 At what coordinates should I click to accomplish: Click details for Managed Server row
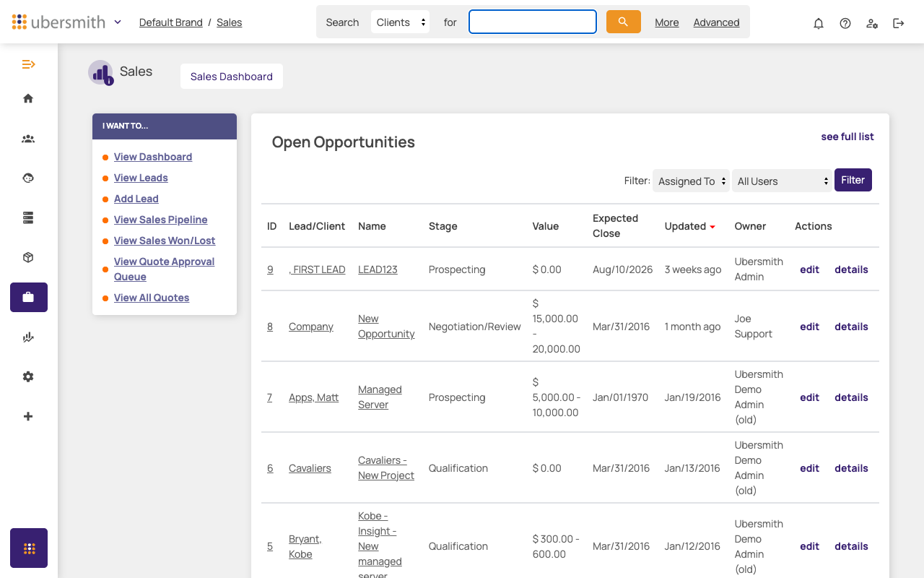coord(852,397)
